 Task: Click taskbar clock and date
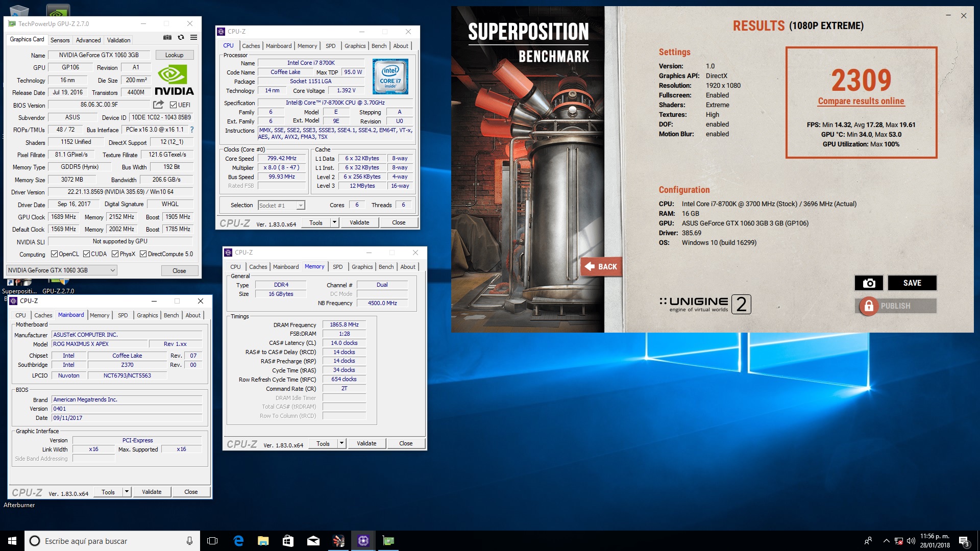pyautogui.click(x=935, y=541)
